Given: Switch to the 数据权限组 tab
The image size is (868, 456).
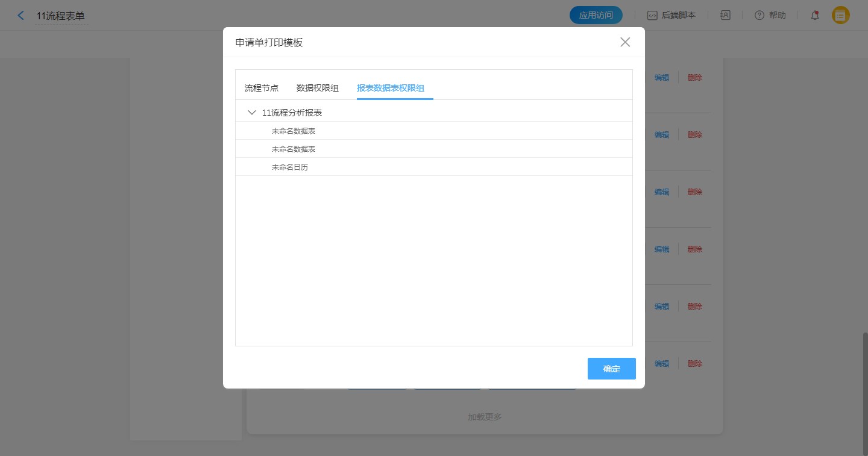Looking at the screenshot, I should pyautogui.click(x=318, y=88).
